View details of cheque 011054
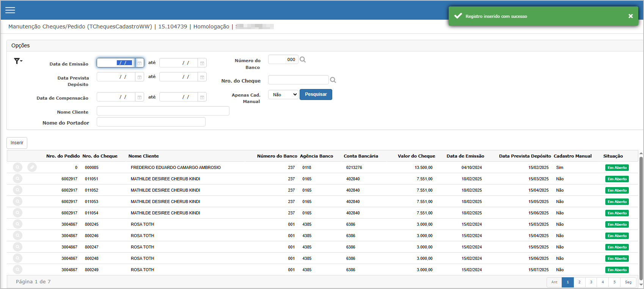This screenshot has width=644, height=289. coord(17,212)
